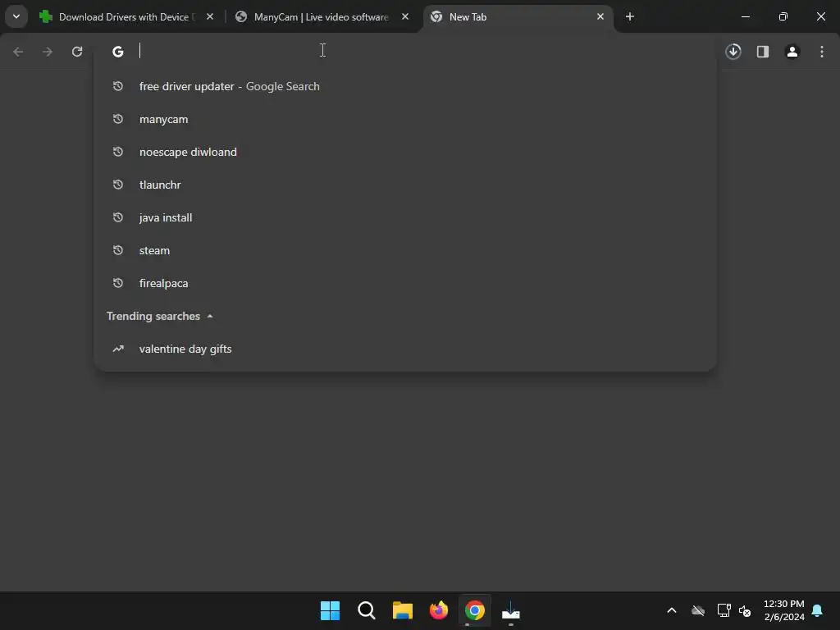Image resolution: width=840 pixels, height=630 pixels.
Task: Click the Google search engine icon
Action: coord(118,52)
